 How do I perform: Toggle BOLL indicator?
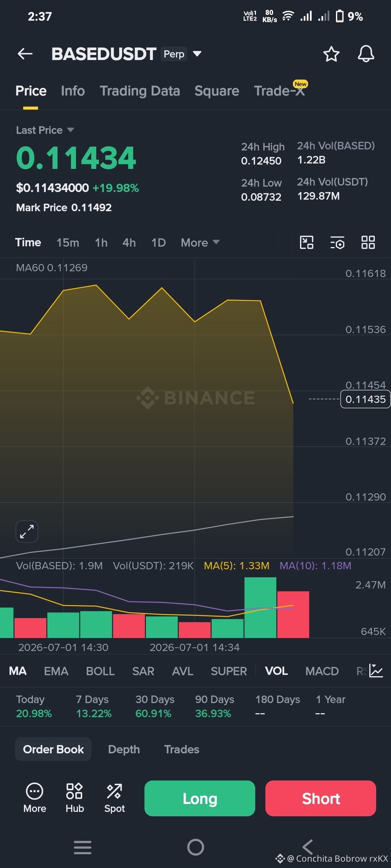tap(100, 671)
